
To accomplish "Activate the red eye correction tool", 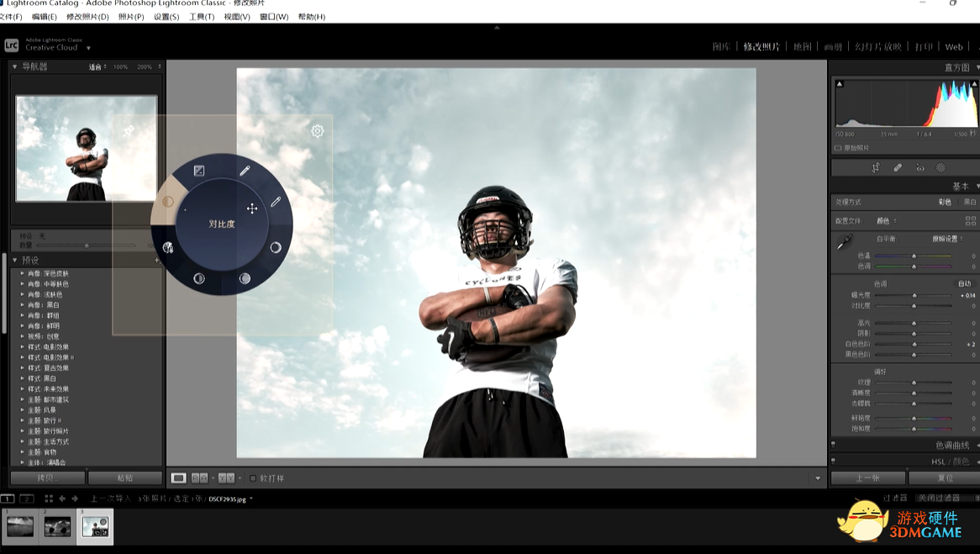I will coord(920,167).
